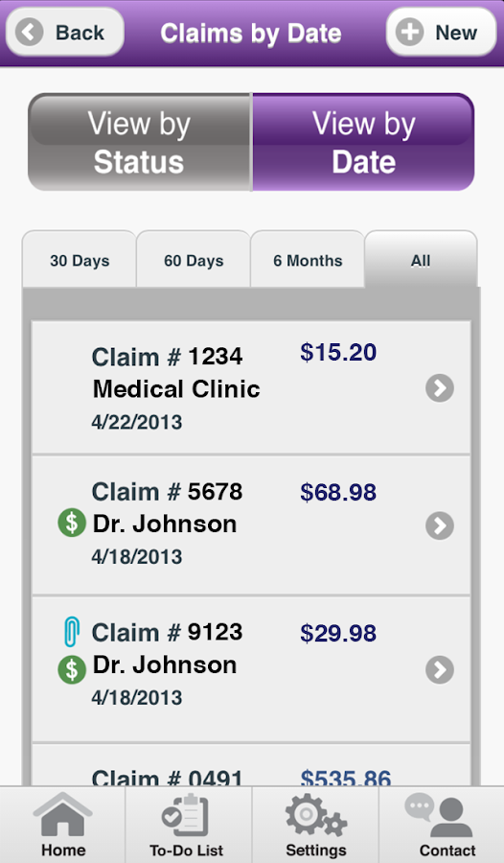This screenshot has width=504, height=863.
Task: Open Settings gears icon
Action: pyautogui.click(x=316, y=814)
